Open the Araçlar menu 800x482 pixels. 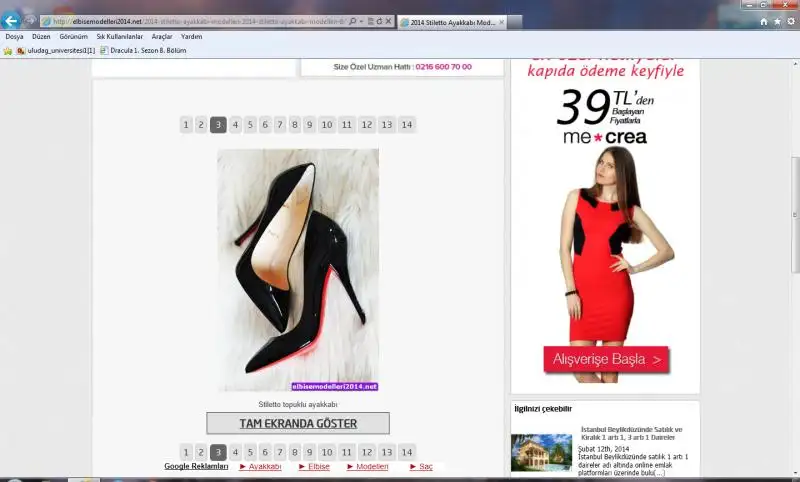click(x=162, y=37)
